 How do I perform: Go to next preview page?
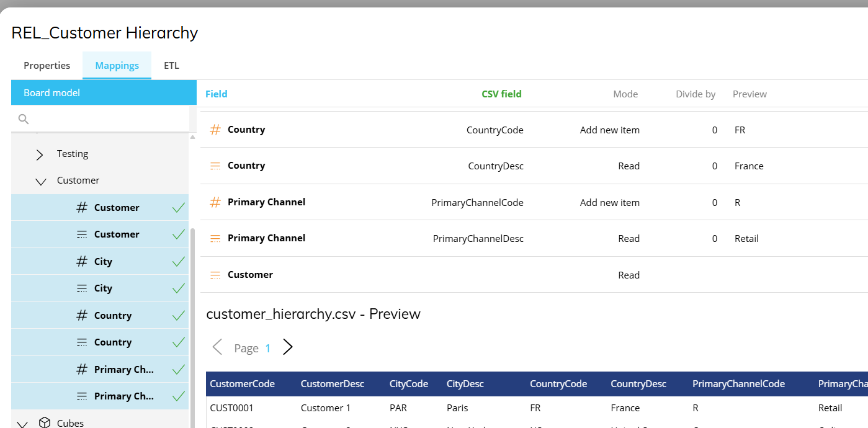pyautogui.click(x=288, y=347)
